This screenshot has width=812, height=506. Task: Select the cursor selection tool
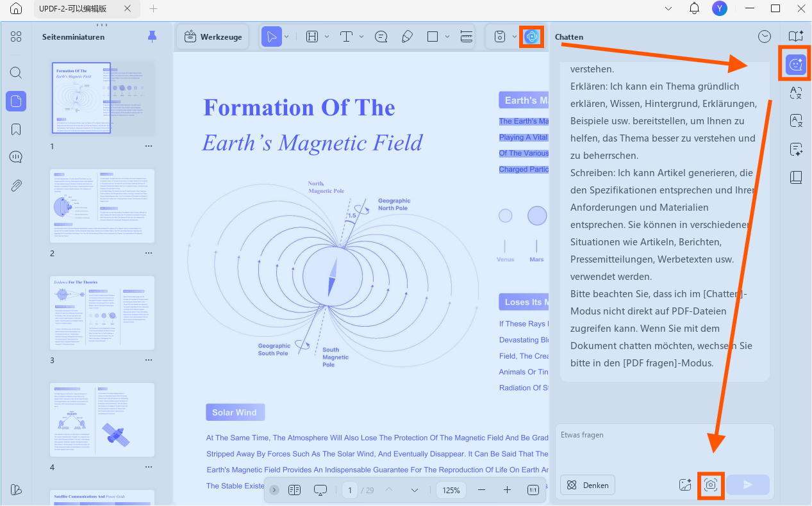pos(272,37)
